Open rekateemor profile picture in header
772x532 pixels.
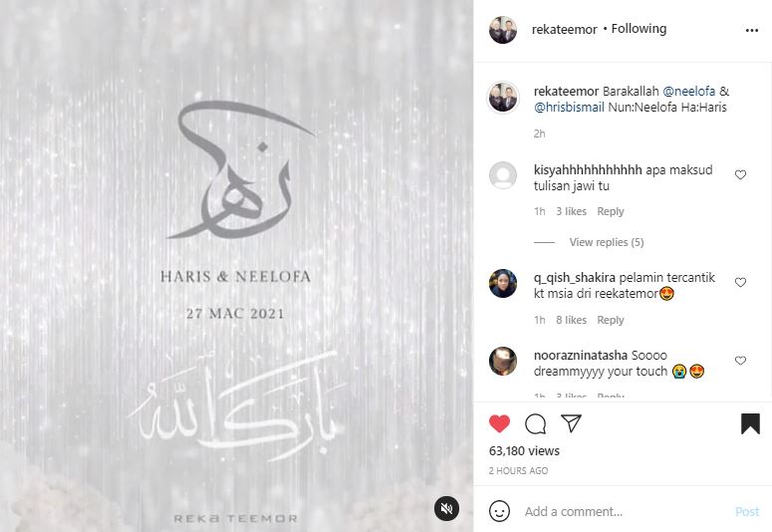(x=503, y=30)
